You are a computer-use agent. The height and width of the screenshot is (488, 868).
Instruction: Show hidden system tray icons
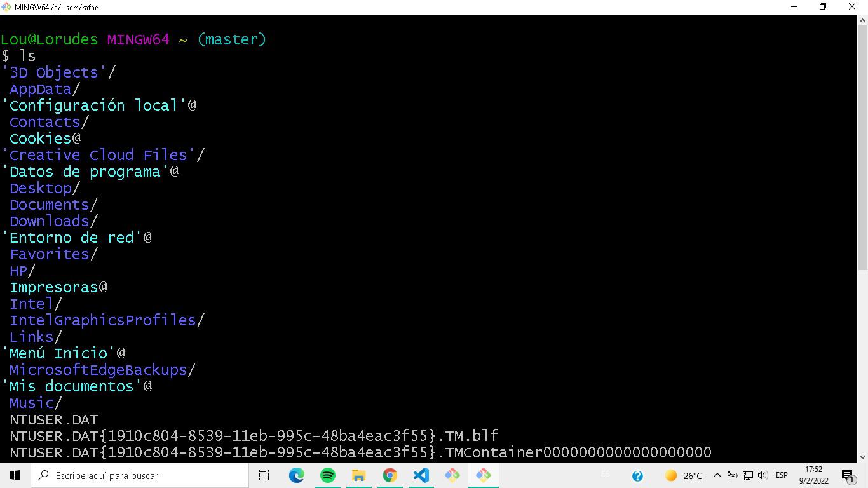point(717,475)
